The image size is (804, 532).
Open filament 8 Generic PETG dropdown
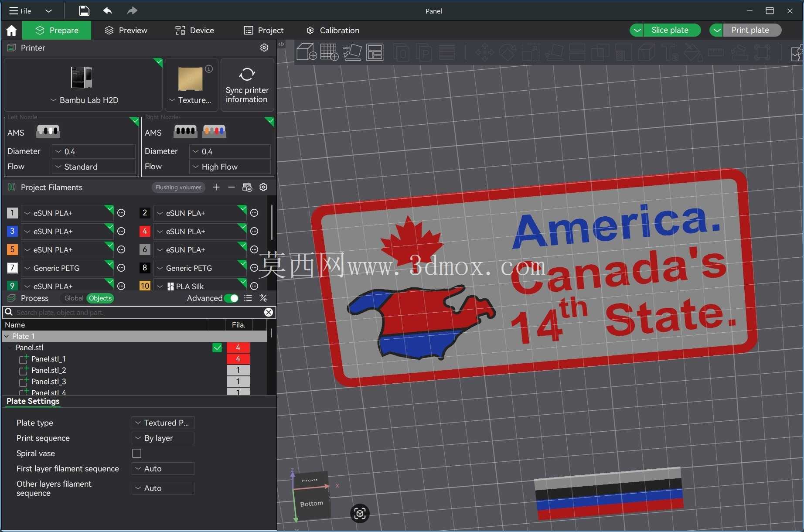199,268
